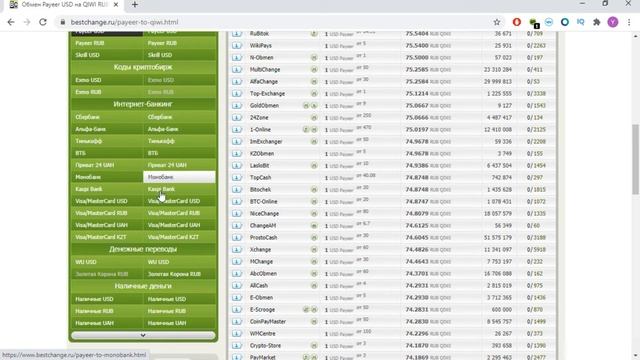Open the red Opera-style extension icon
The image size is (640, 360).
click(517, 22)
